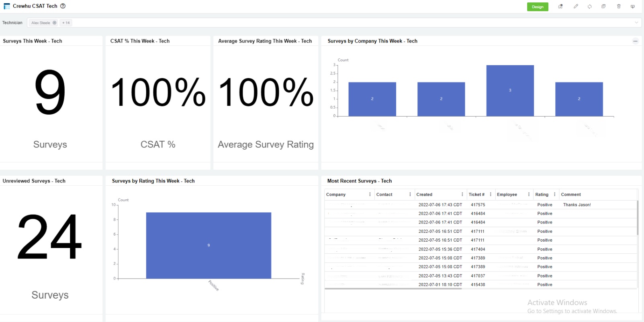This screenshot has width=644, height=322.
Task: Open Surveys by Company widget options menu
Action: coord(635,41)
